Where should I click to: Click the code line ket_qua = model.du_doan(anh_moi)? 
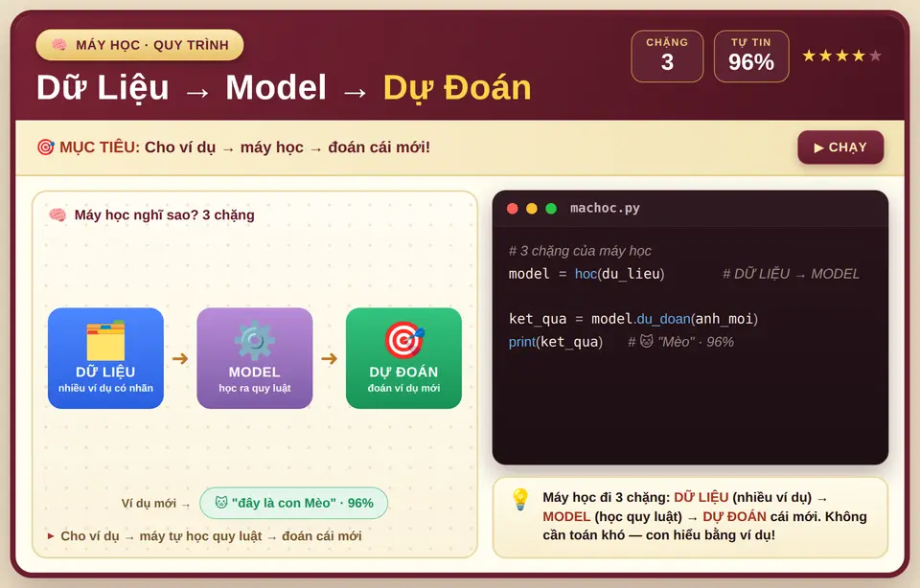pos(633,319)
